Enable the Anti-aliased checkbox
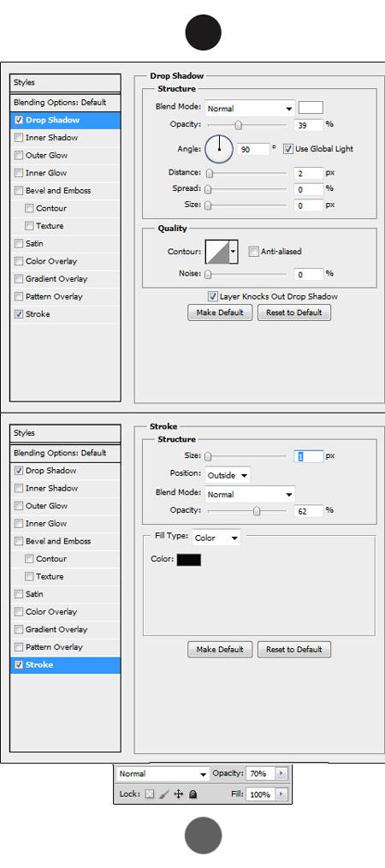The width and height of the screenshot is (385, 868). pos(253,252)
